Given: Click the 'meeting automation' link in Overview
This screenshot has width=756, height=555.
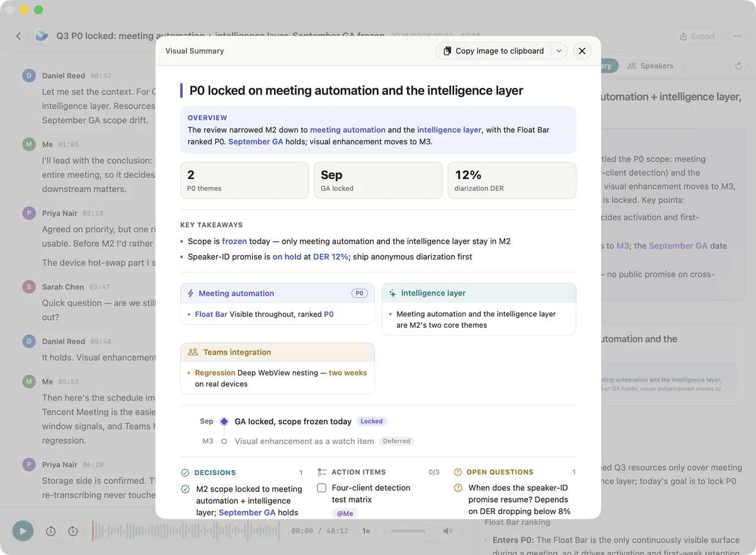Looking at the screenshot, I should [x=348, y=130].
